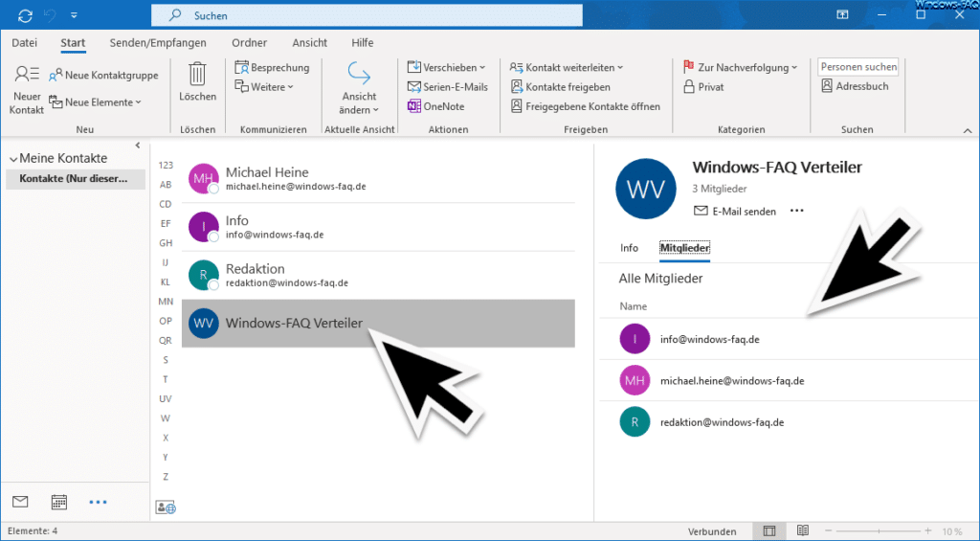Click the Send/Receive sync icon in title bar

pyautogui.click(x=25, y=15)
